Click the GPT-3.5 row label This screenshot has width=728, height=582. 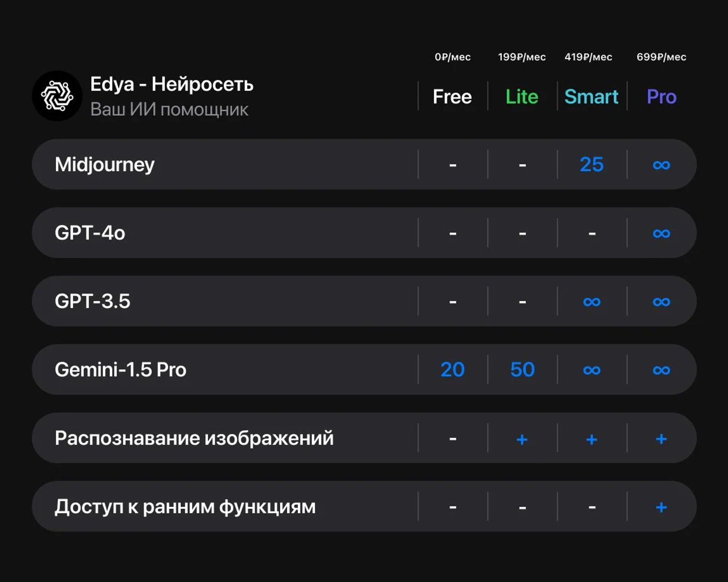(92, 301)
